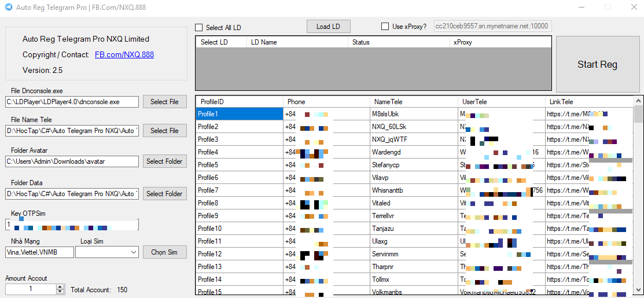Select the Profile6 row cell
Image resolution: width=644 pixels, height=298 pixels.
tap(240, 177)
